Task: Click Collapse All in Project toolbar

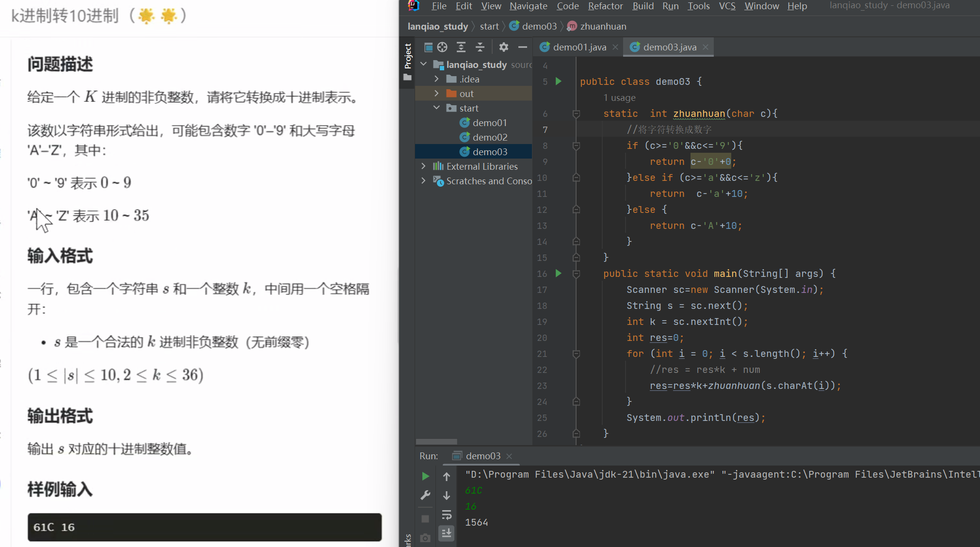Action: click(x=480, y=47)
